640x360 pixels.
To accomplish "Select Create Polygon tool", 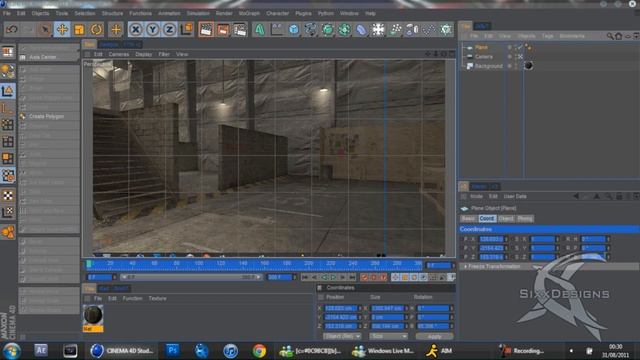I will 46,116.
